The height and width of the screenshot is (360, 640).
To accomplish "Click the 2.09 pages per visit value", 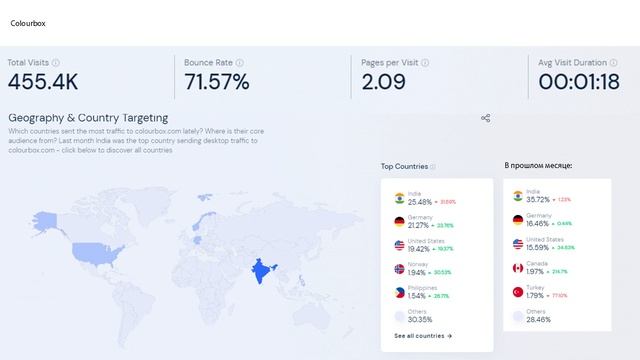I will (384, 82).
